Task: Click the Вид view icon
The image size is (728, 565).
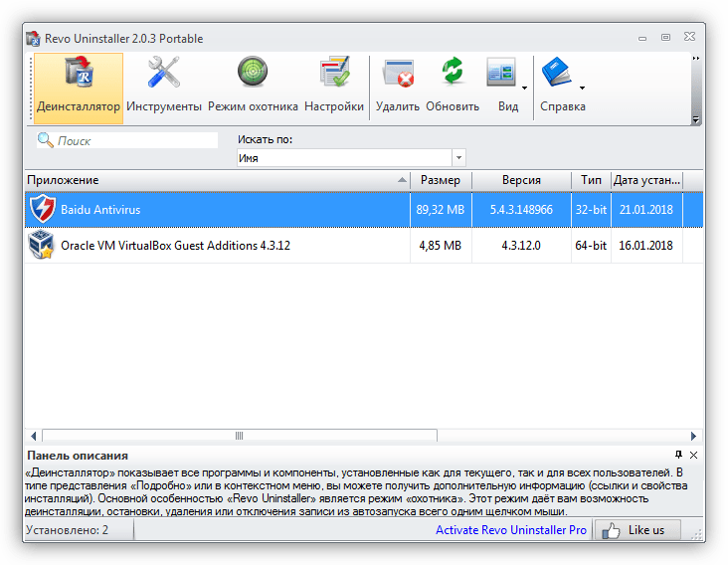Action: point(502,74)
